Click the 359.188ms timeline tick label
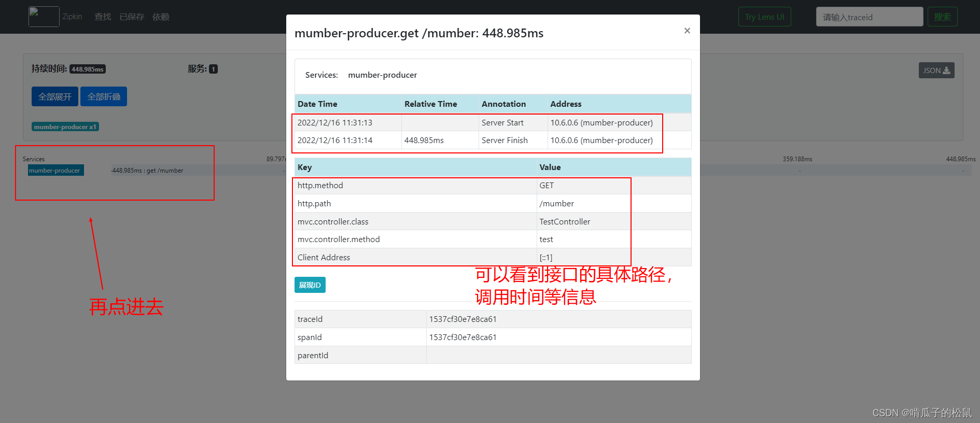The height and width of the screenshot is (423, 980). coord(797,159)
